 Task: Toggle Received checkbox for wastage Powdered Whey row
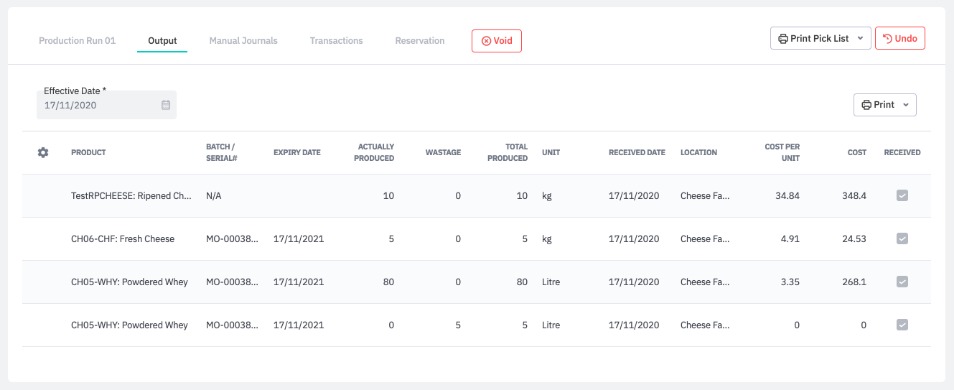click(902, 325)
